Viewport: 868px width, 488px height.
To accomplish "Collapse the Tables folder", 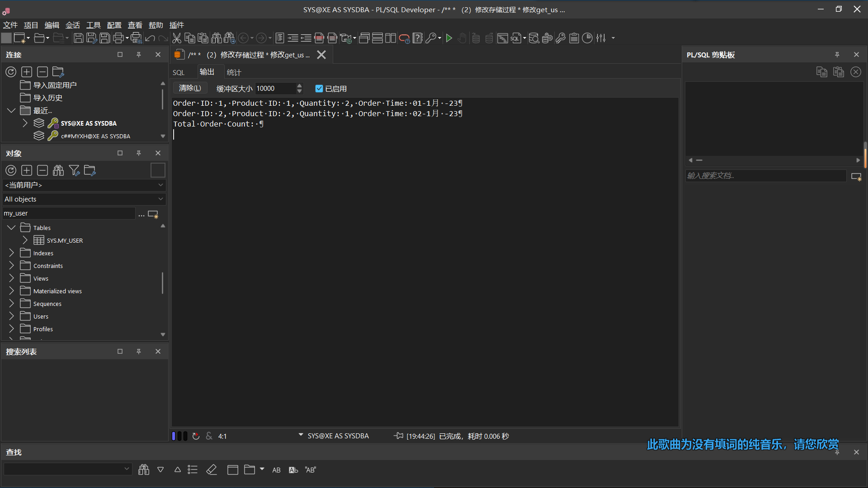I will pyautogui.click(x=11, y=228).
